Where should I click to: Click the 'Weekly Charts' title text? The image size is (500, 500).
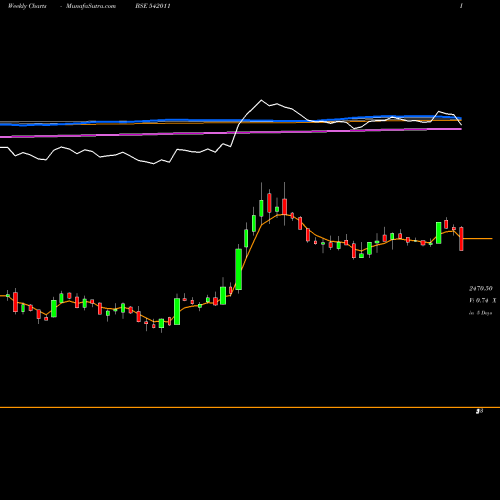pos(27,6)
